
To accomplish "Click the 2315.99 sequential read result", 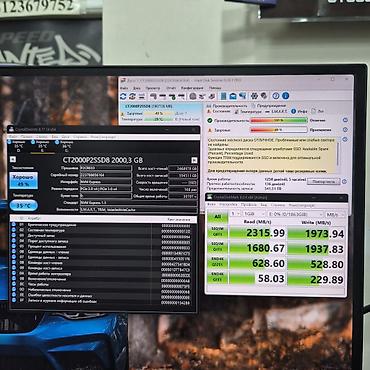I will click(x=266, y=233).
